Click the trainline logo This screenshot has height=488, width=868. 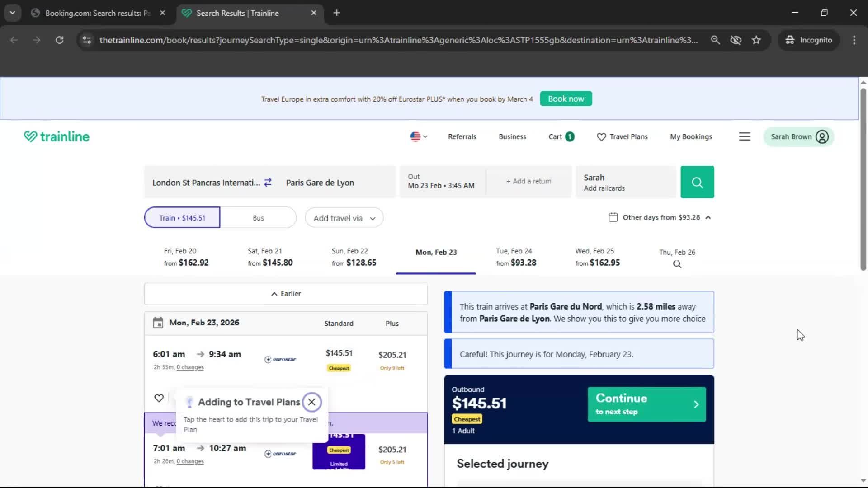57,136
